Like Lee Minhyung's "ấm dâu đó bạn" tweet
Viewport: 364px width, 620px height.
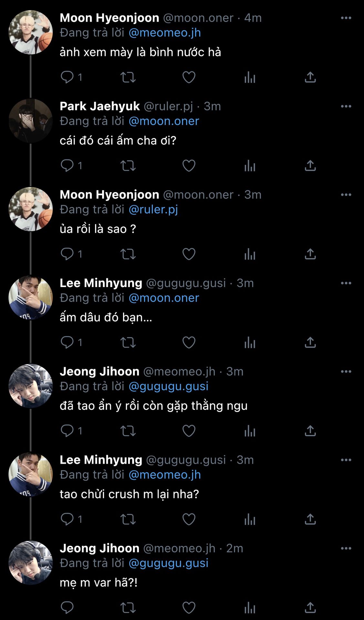coord(189,343)
